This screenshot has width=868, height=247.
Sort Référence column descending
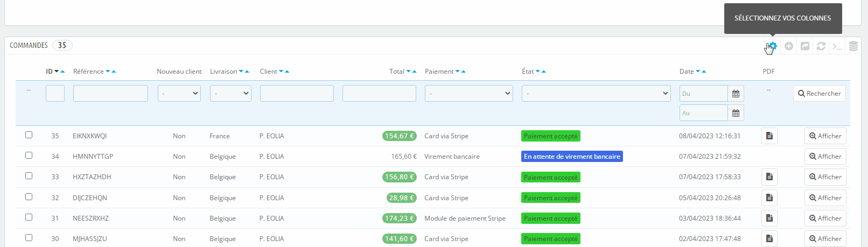[x=108, y=72]
